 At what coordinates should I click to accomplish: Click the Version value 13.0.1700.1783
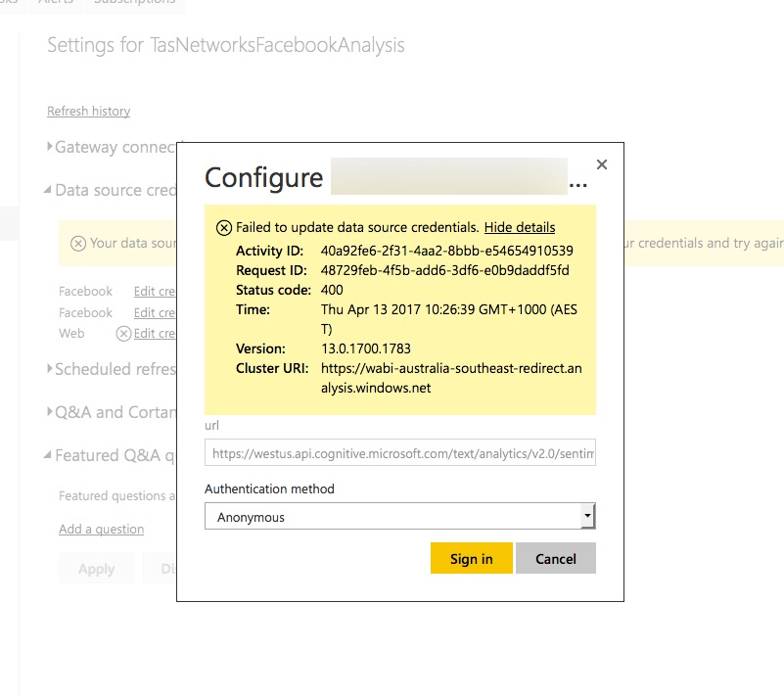365,348
